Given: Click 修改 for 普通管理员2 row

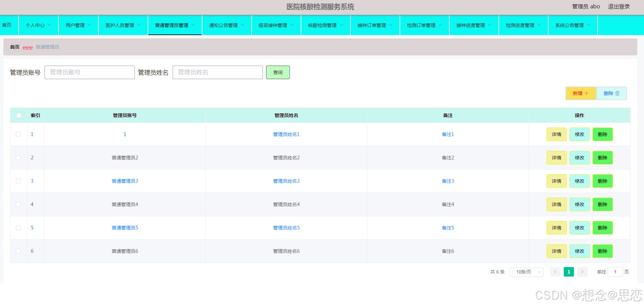Looking at the screenshot, I should (579, 158).
